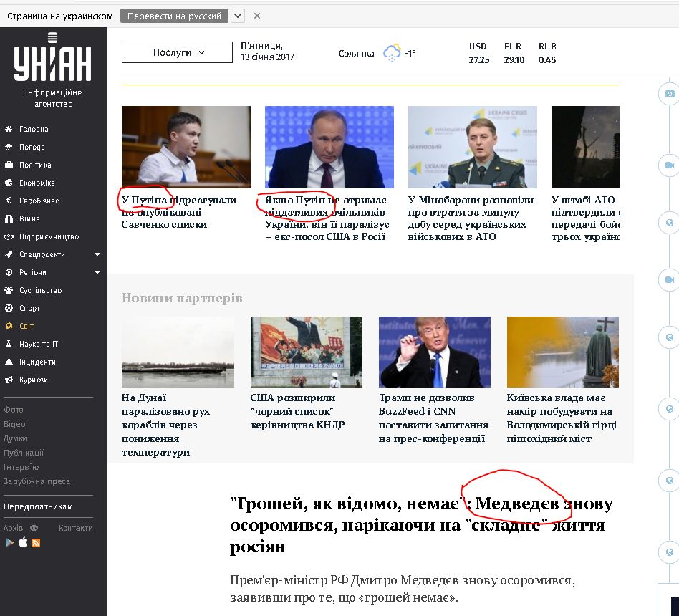This screenshot has height=616, width=679.
Task: Expand the Регіони submenu arrow
Action: (97, 272)
